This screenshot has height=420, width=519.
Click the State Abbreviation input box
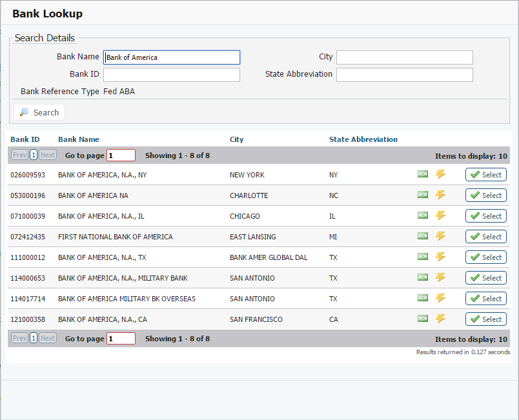point(404,75)
